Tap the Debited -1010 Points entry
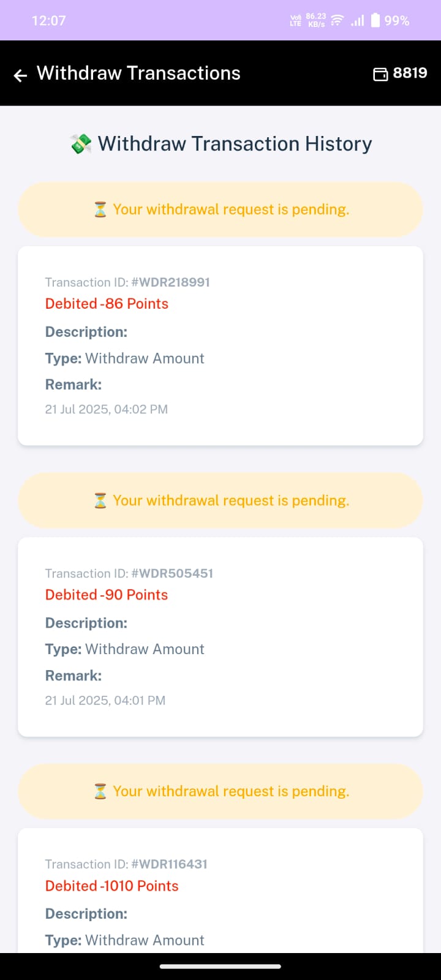Viewport: 441px width, 980px height. coord(111,886)
